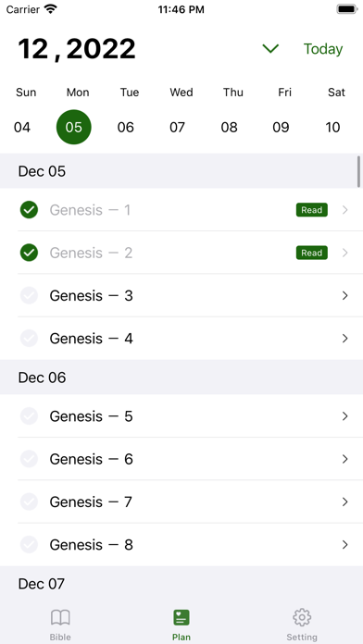Viewport: 363px width, 644px height.
Task: Select Wednesday 07 in the week strip
Action: pyautogui.click(x=177, y=128)
